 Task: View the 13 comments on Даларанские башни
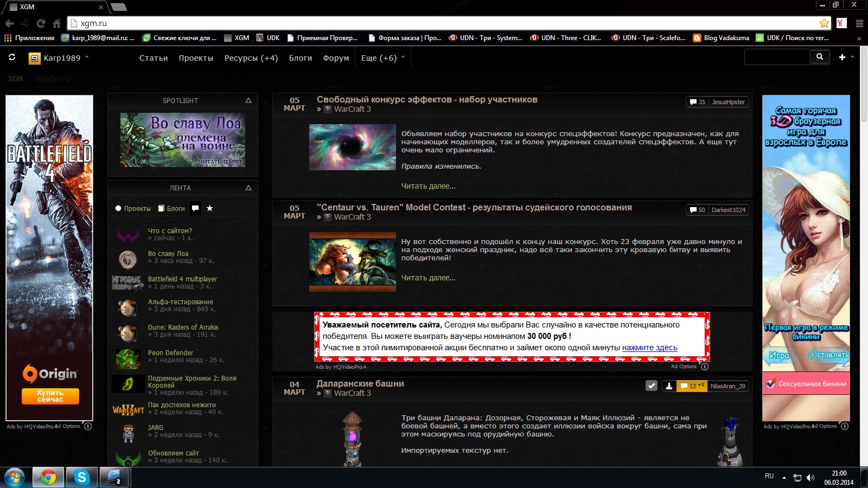(693, 386)
